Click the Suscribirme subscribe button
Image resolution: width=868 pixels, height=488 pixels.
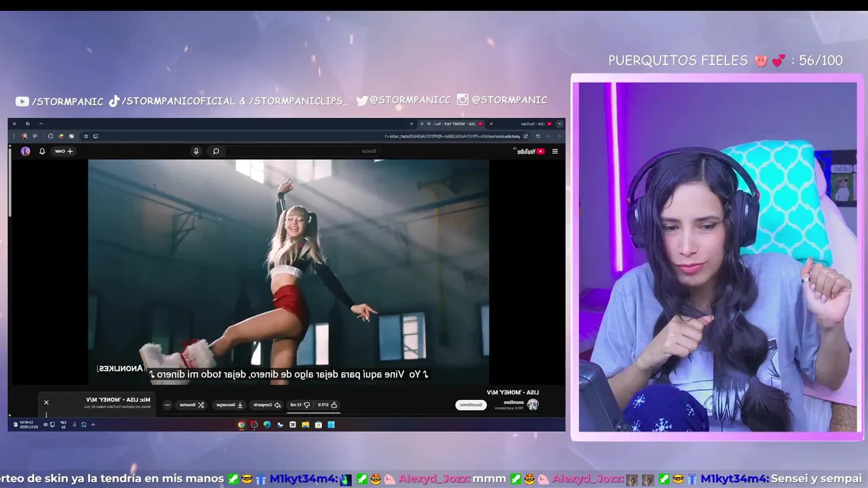tap(471, 405)
